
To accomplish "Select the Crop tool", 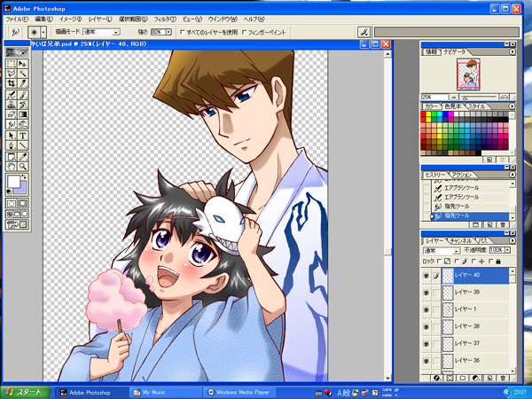I will [12, 83].
